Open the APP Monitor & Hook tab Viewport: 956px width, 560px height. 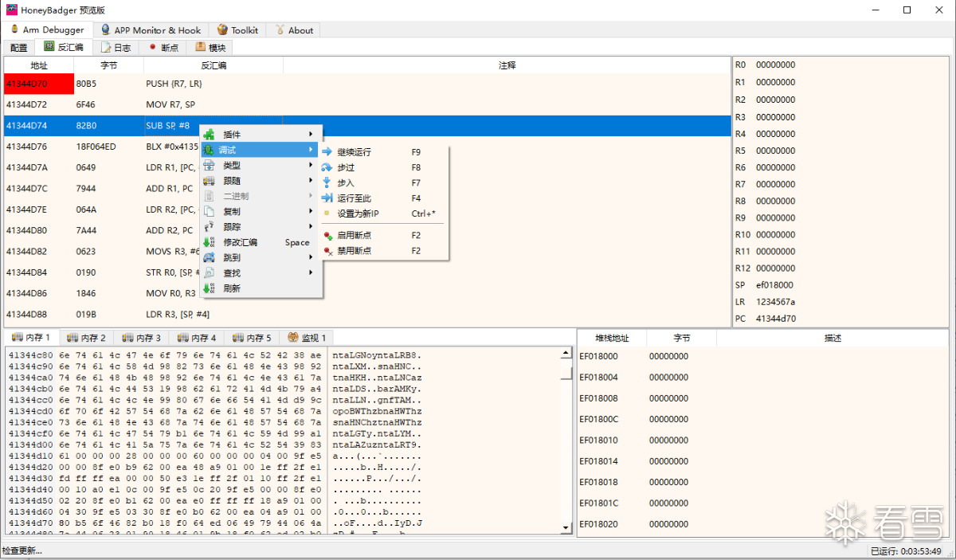[x=151, y=30]
